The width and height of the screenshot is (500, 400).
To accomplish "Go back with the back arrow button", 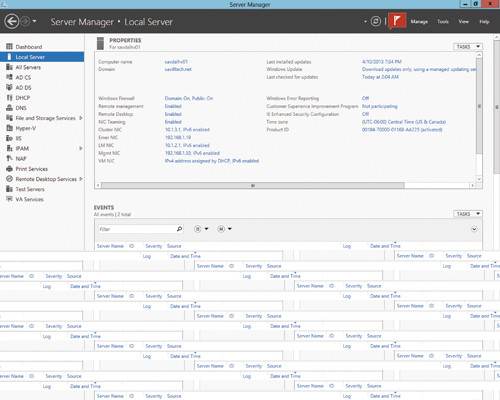I will (x=12, y=22).
